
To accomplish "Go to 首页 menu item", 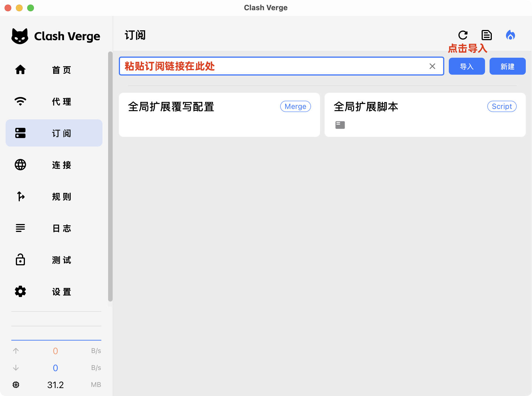I will [x=54, y=70].
